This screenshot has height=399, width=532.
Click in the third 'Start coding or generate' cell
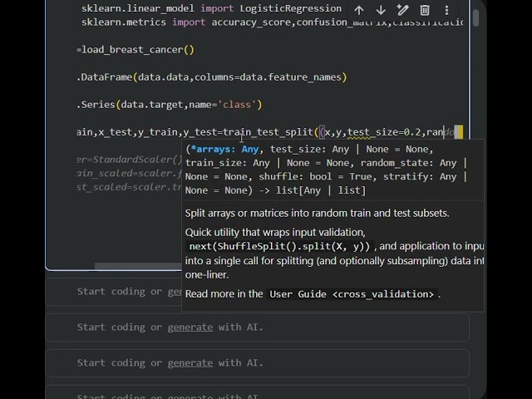coord(258,363)
